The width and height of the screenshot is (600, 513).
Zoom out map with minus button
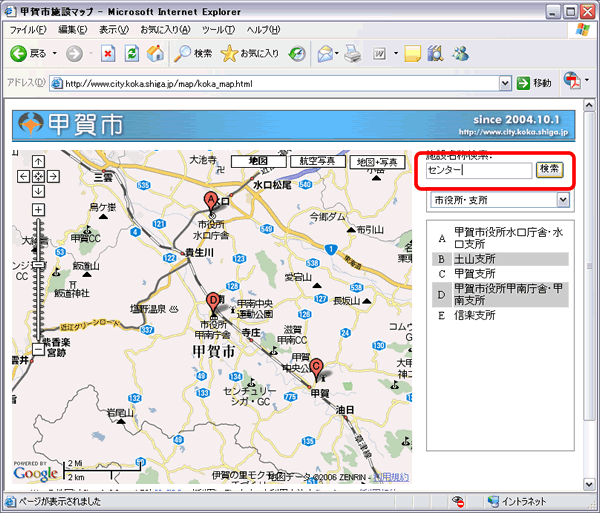tap(38, 349)
